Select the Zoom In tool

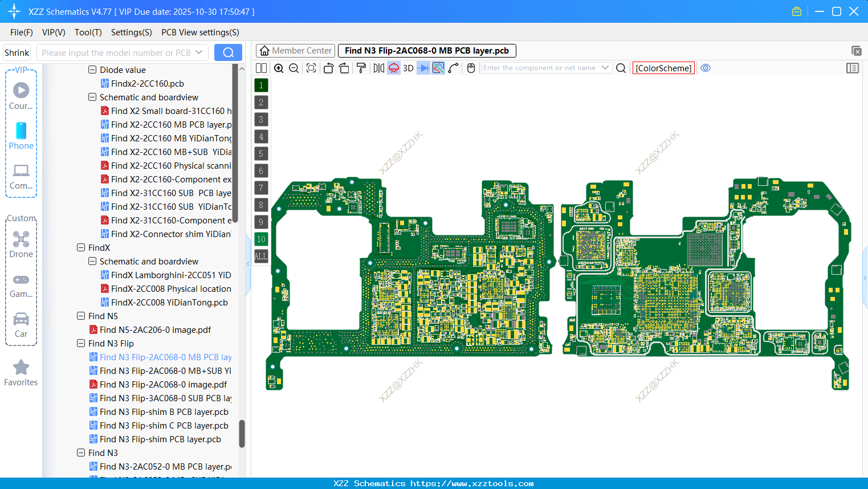(x=279, y=68)
